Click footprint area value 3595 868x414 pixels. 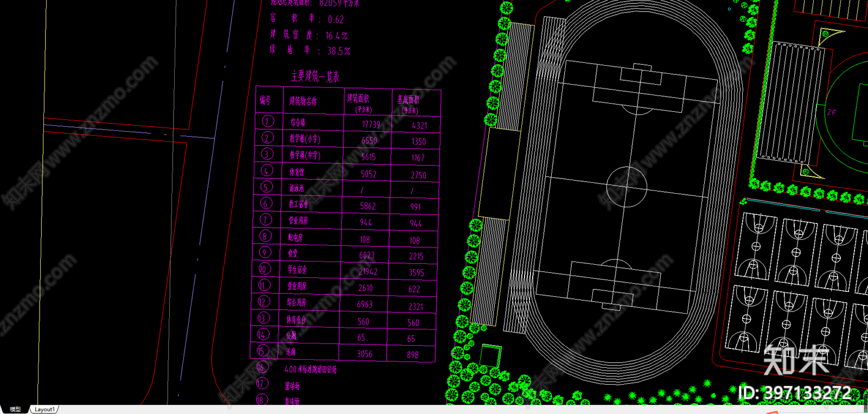[417, 273]
